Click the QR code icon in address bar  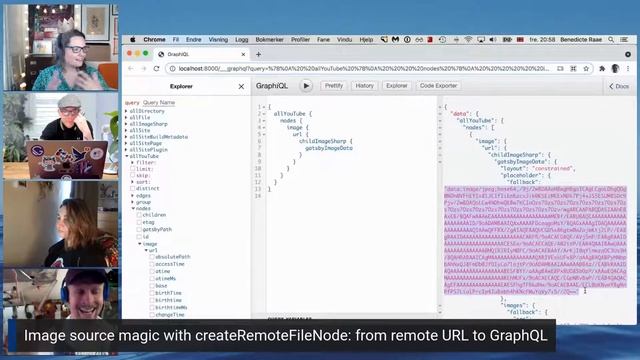coord(573,69)
